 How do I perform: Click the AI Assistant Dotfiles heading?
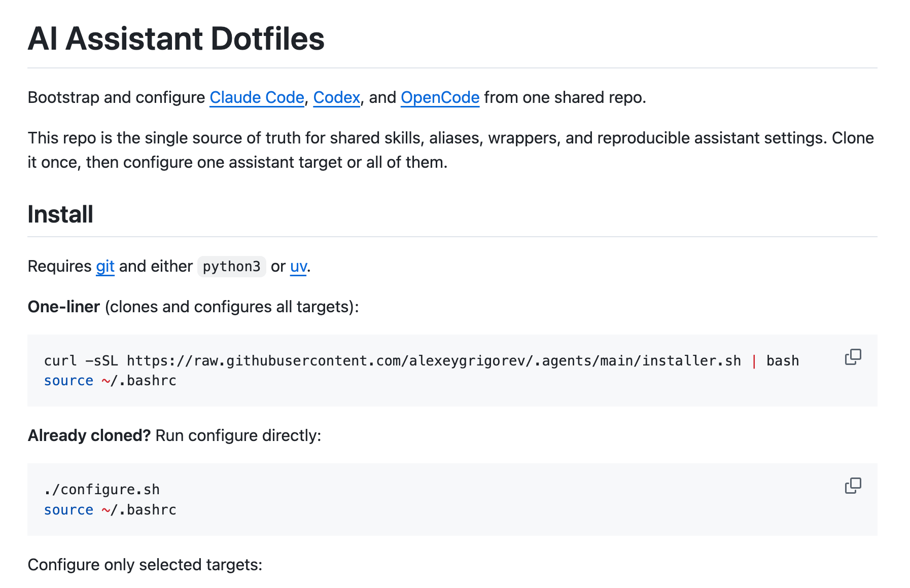pos(176,39)
